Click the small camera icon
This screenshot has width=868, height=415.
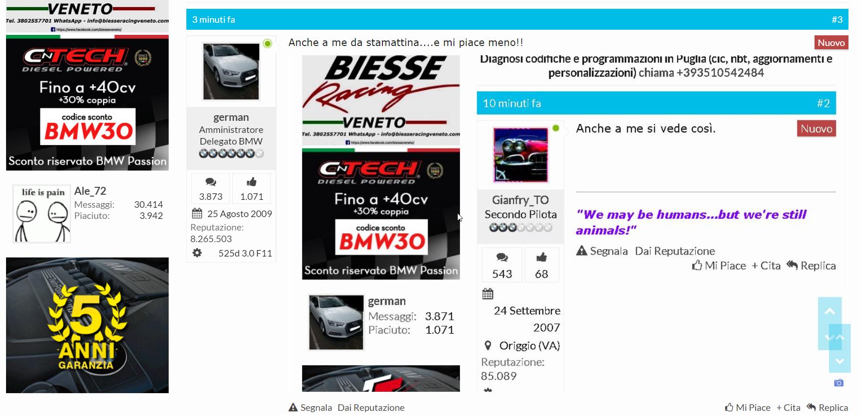coord(838,383)
